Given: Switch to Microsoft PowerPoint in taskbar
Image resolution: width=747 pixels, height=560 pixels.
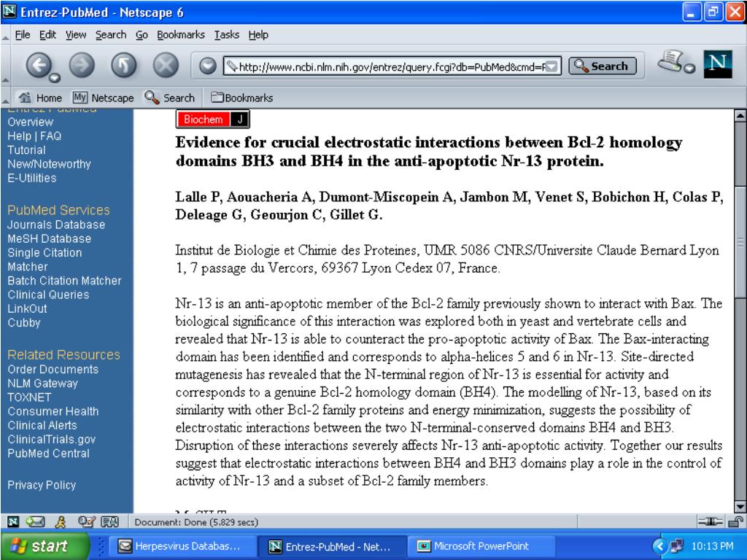Looking at the screenshot, I should pyautogui.click(x=481, y=546).
